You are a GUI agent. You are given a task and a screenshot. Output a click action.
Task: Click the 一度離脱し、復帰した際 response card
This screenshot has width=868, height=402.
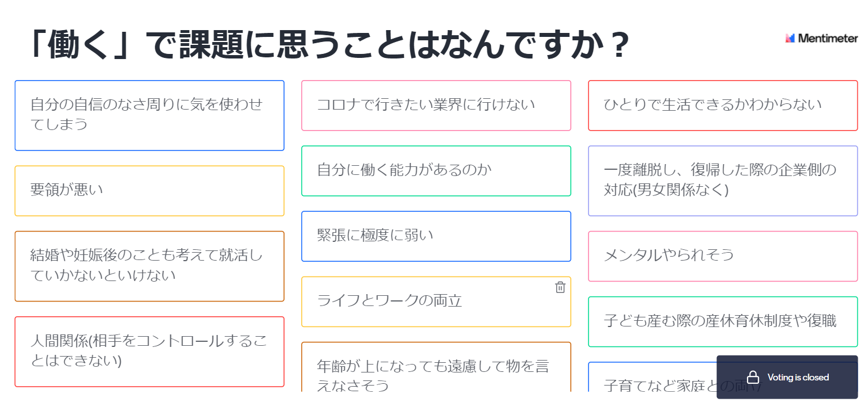(723, 181)
